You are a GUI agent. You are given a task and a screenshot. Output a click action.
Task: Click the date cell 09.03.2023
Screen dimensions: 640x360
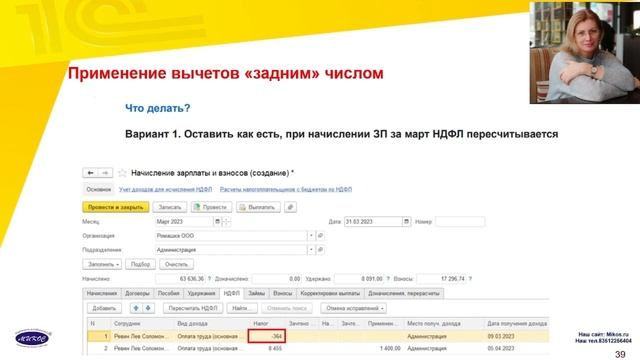coord(517,336)
